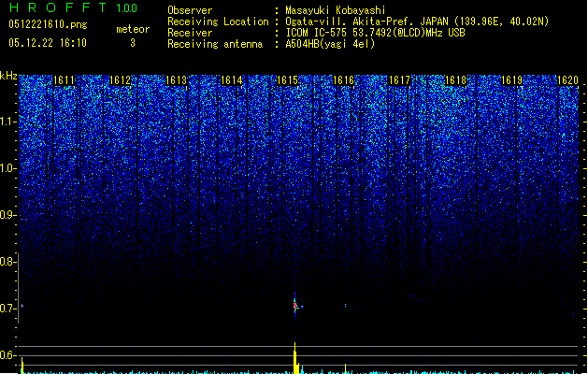Image resolution: width=588 pixels, height=374 pixels.
Task: Click the date stamp 05.12.22 16:10
Action: (48, 43)
